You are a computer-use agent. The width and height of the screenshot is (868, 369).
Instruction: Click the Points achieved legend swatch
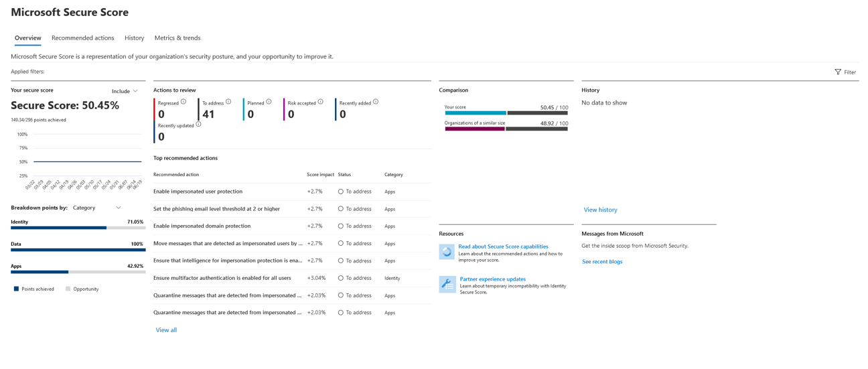[x=17, y=289]
